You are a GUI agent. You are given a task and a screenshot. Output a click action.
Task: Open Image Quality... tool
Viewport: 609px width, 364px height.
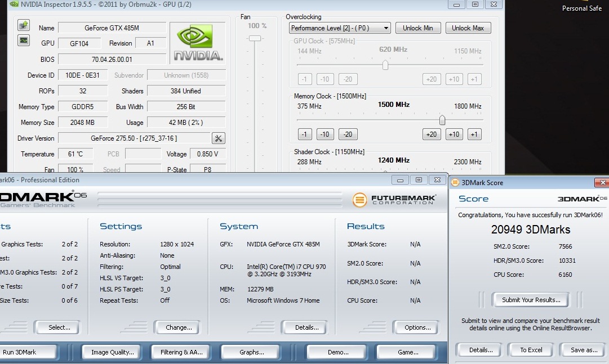tap(112, 352)
